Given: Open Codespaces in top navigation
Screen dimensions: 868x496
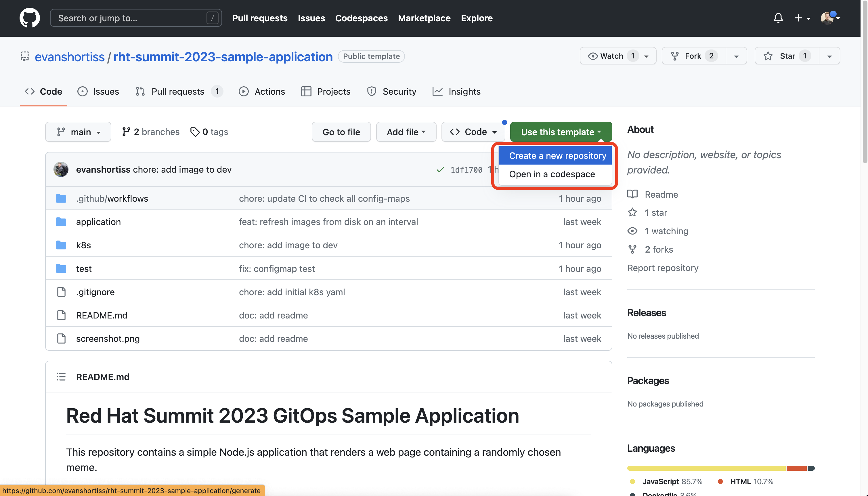Looking at the screenshot, I should 361,18.
